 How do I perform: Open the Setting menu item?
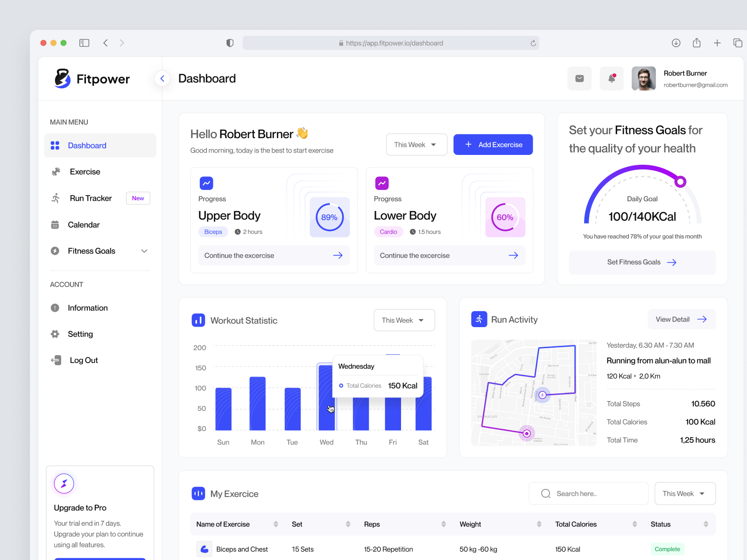coord(80,334)
